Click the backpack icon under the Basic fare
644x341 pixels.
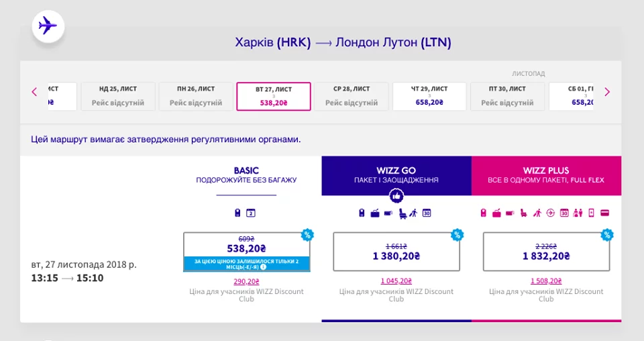237,213
